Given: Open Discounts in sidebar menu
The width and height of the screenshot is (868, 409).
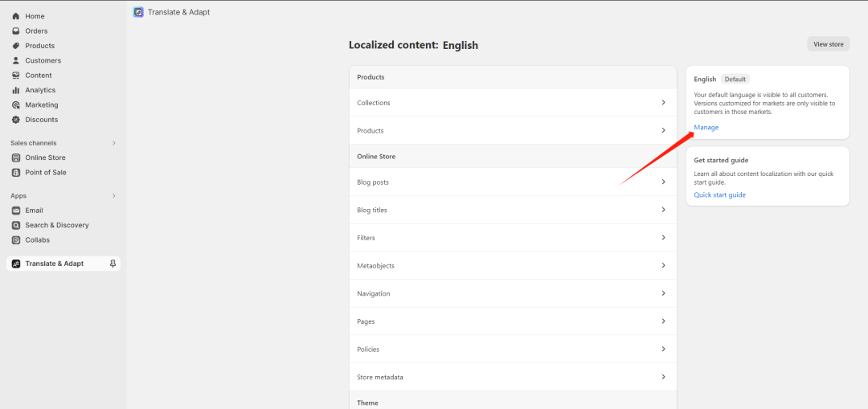Looking at the screenshot, I should pyautogui.click(x=42, y=120).
